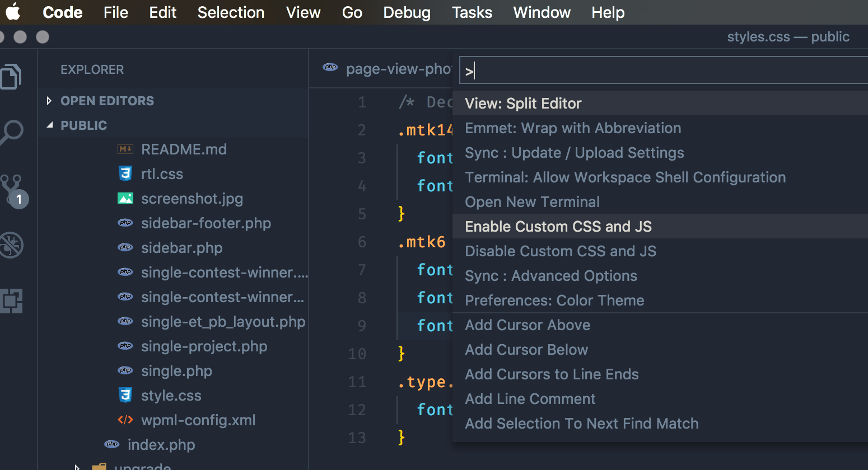The image size is (868, 470).
Task: Open wpml-config.xml file
Action: pos(198,420)
